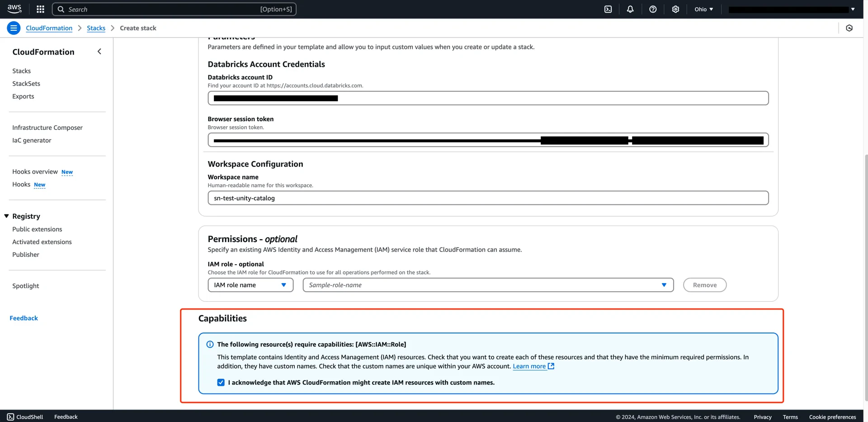Screen dimensions: 868x422
Task: Open the IAM role name type dropdown
Action: 250,285
